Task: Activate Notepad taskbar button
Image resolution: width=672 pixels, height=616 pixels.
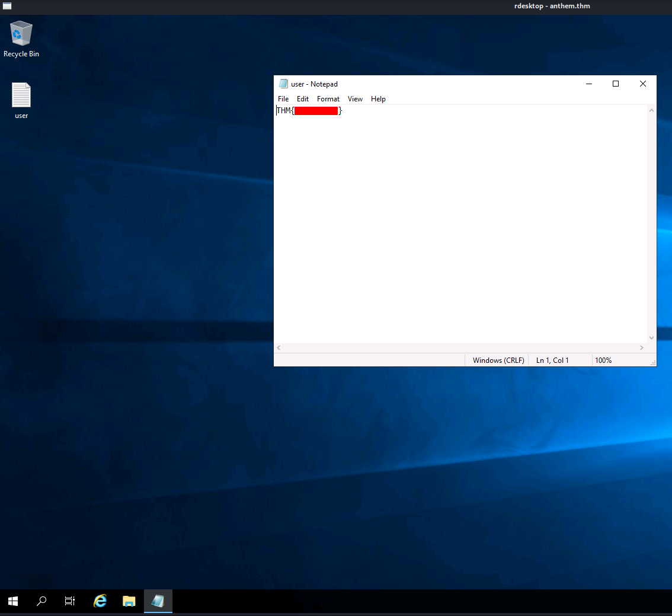Action: 158,601
